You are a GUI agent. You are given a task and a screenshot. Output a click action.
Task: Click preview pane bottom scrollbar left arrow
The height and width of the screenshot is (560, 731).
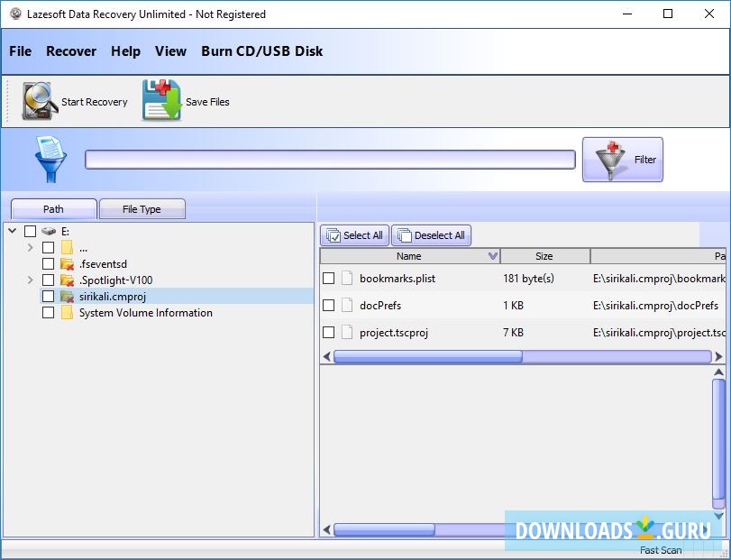(327, 529)
